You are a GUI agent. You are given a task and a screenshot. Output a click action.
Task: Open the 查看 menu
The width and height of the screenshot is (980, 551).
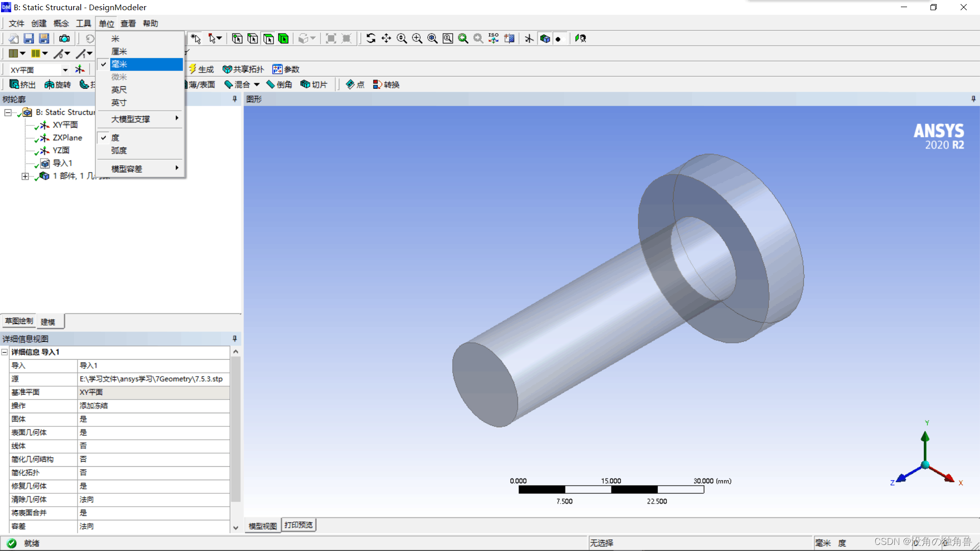click(128, 23)
